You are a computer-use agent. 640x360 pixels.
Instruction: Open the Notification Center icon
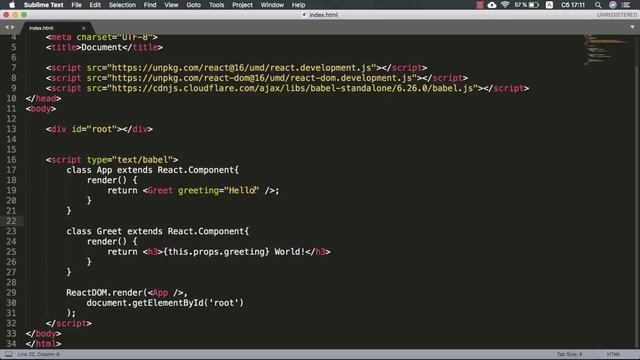626,5
